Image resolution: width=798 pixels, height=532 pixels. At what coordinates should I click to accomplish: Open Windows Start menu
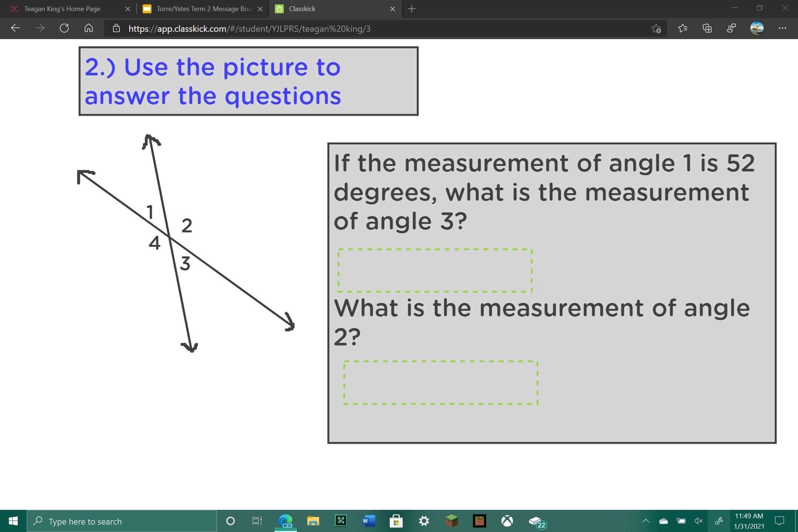pos(13,521)
